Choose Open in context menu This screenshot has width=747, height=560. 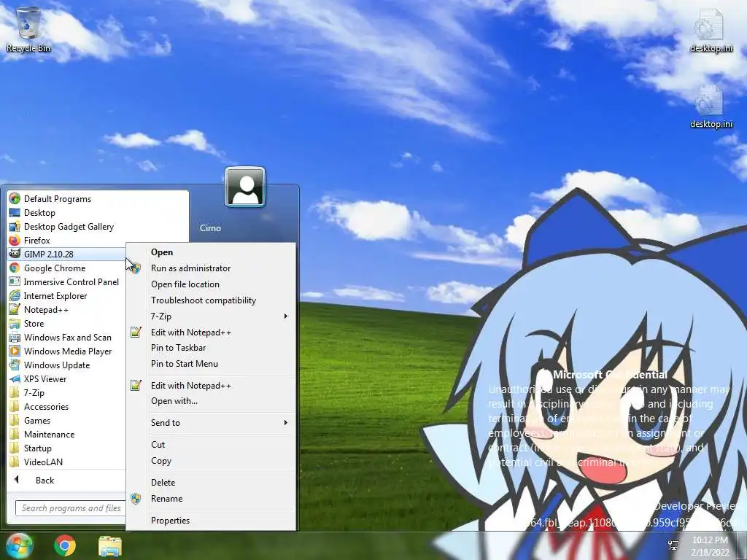click(x=212, y=252)
